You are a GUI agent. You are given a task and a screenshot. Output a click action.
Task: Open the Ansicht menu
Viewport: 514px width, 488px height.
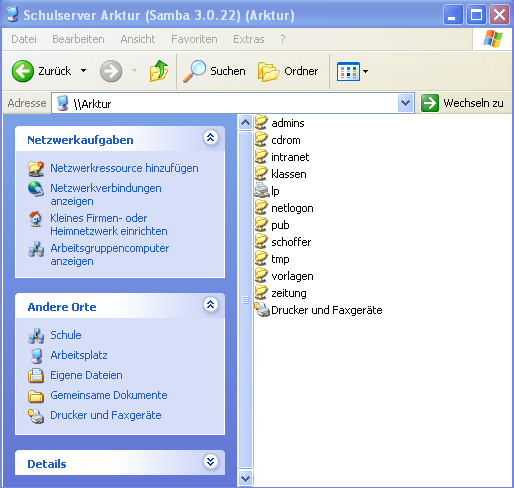click(x=138, y=39)
